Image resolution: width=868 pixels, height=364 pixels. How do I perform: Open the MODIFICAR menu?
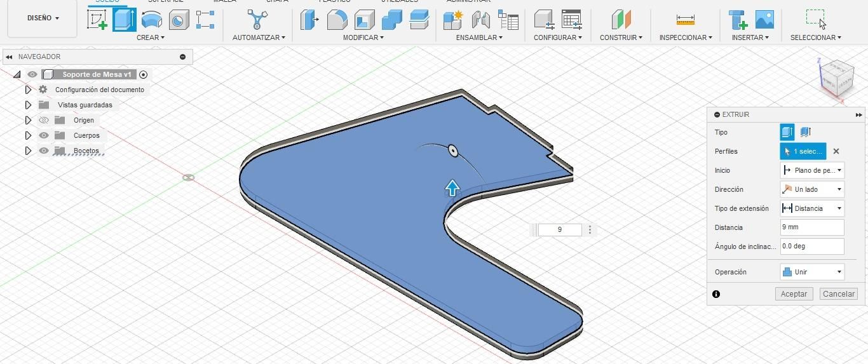coord(363,37)
